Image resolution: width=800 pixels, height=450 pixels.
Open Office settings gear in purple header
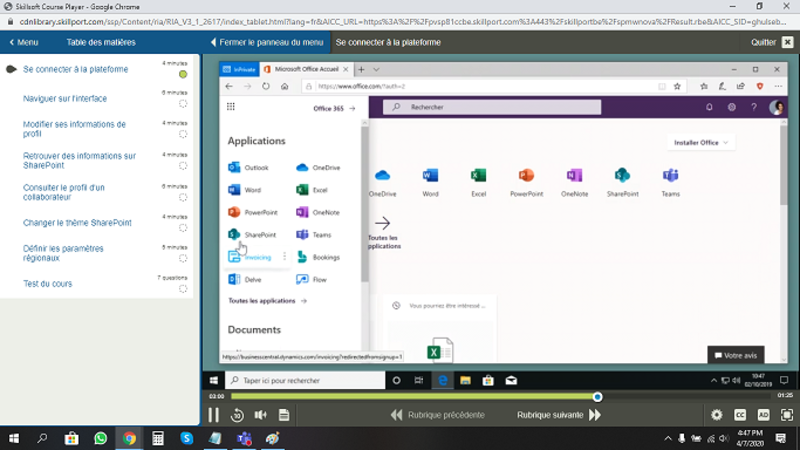[x=732, y=107]
